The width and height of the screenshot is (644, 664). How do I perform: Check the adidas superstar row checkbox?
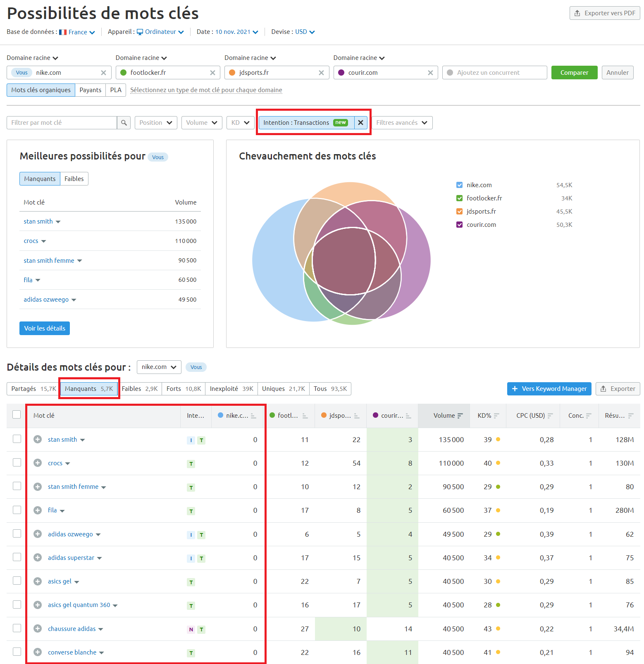pyautogui.click(x=17, y=557)
